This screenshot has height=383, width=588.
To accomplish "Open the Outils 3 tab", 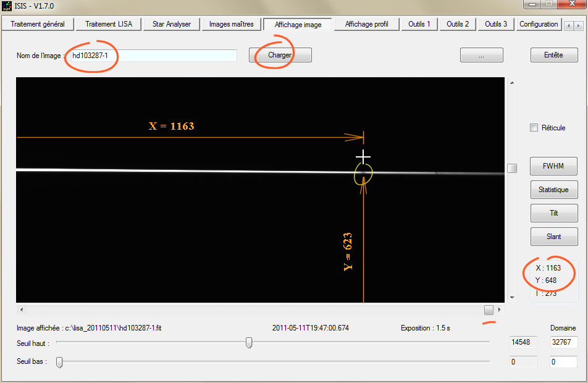I will (496, 24).
